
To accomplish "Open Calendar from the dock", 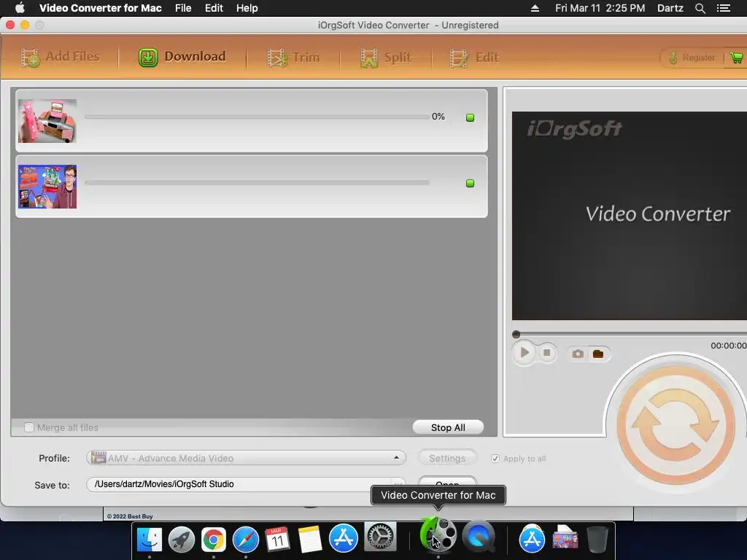I will pos(278,539).
